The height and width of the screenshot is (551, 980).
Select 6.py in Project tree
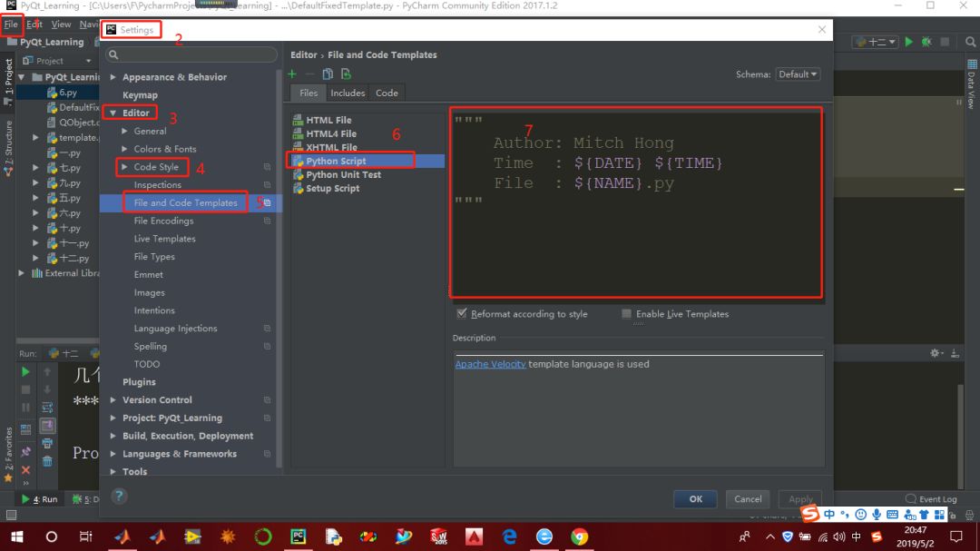67,92
